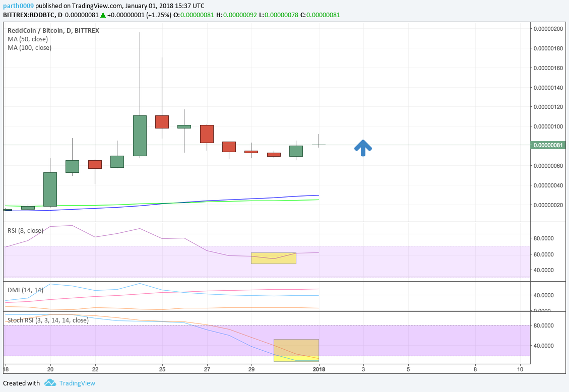Click the H:0.00000092 high value
Screen dimensions: 569x392
pyautogui.click(x=236, y=15)
